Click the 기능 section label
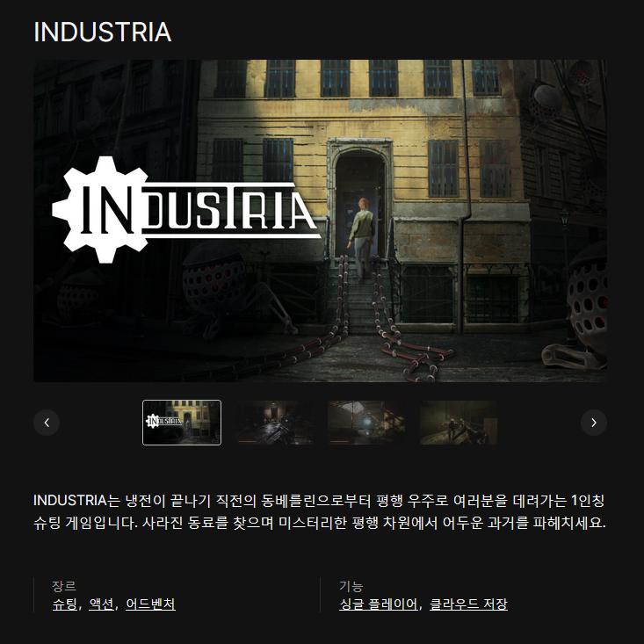The image size is (644, 644). coord(351,586)
